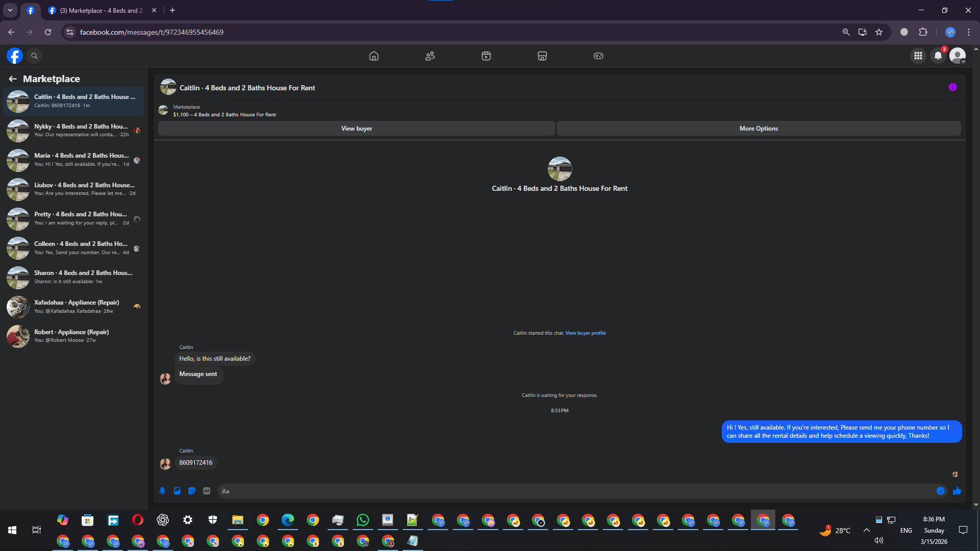Screen dimensions: 980x551
Task: Open Nykky's conversation in the list
Action: pos(73,131)
